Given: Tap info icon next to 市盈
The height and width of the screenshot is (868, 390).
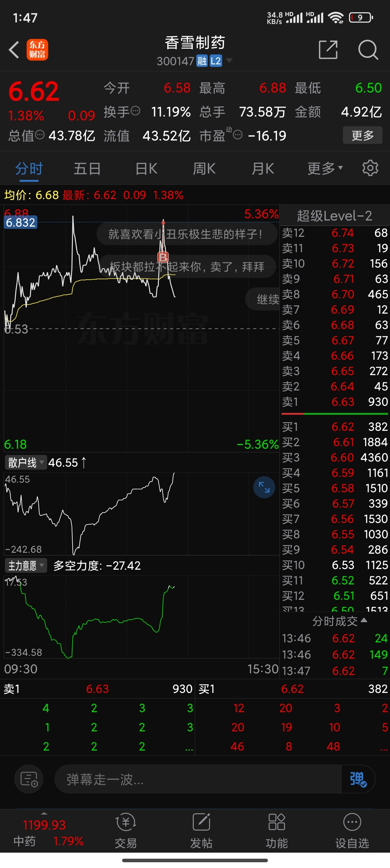Looking at the screenshot, I should (x=238, y=135).
